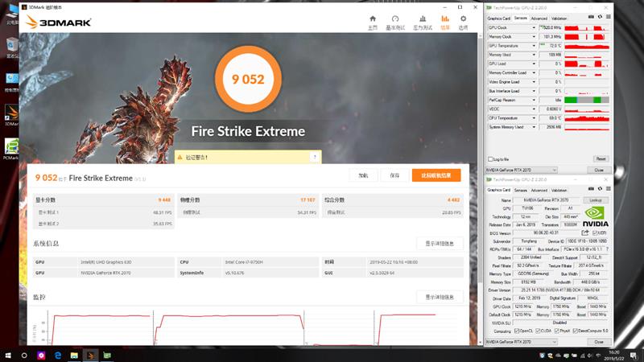This screenshot has width=644, height=362.
Task: Toggle the CUDA checkbox
Action: pos(538,331)
